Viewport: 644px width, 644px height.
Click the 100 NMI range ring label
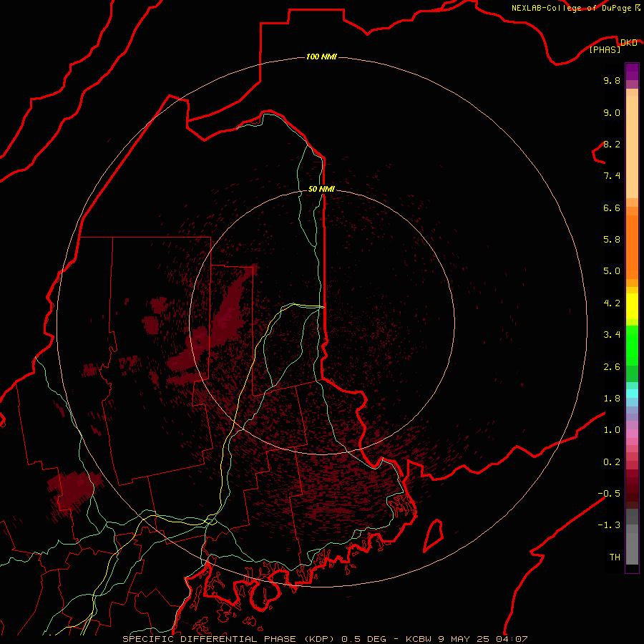[x=321, y=57]
